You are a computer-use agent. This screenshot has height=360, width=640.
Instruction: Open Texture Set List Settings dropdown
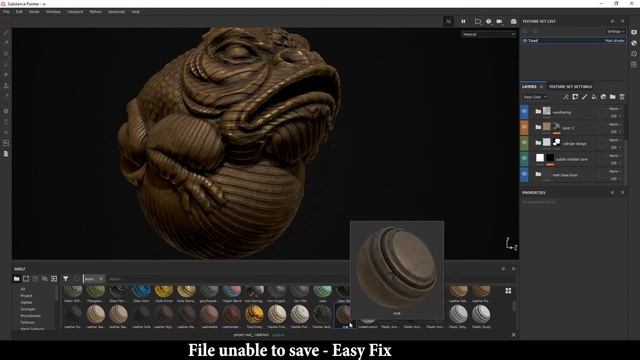tap(615, 31)
